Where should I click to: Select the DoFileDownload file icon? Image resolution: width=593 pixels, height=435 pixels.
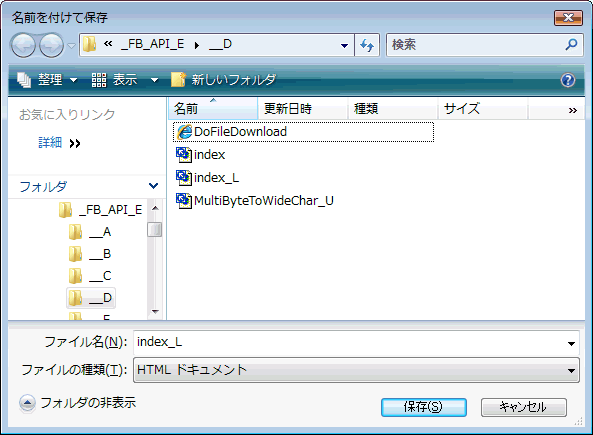tap(184, 132)
